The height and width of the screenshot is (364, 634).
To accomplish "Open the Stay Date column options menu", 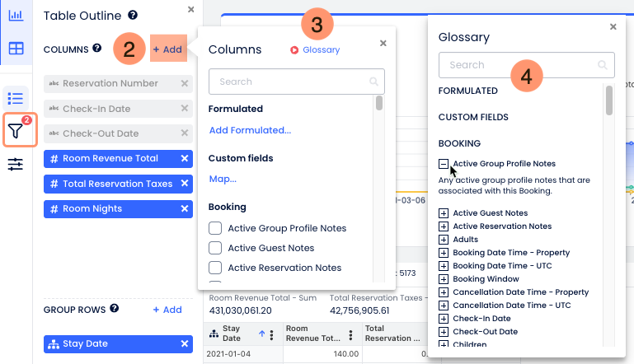I will [276, 334].
